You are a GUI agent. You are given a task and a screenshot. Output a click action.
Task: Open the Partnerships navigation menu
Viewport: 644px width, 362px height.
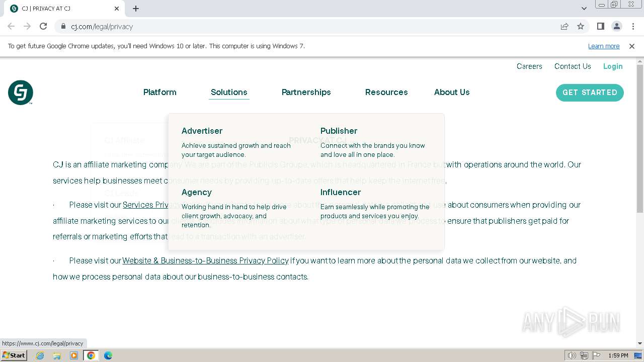pyautogui.click(x=306, y=92)
